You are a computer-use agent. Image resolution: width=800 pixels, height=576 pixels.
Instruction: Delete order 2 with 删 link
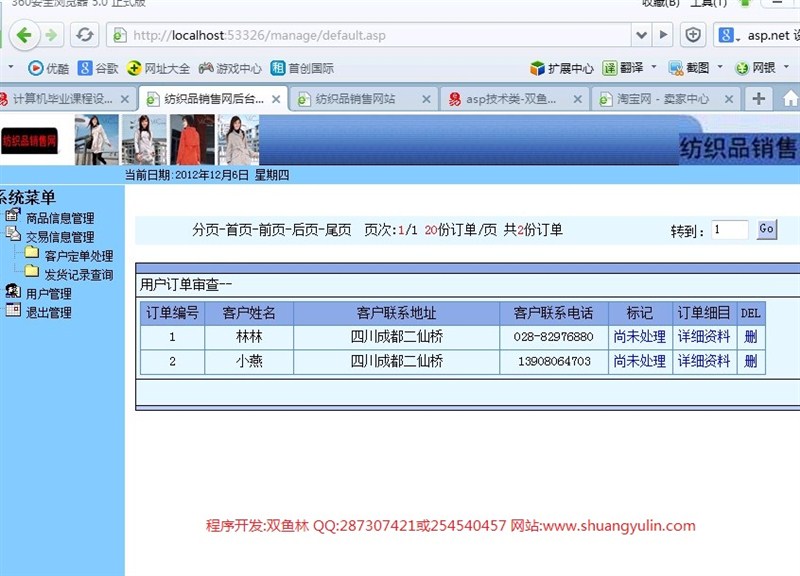(x=751, y=361)
